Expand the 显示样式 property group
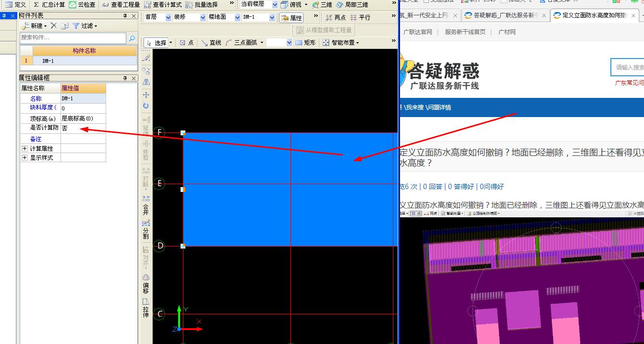Screen dimensions: 644x344 tap(24, 157)
